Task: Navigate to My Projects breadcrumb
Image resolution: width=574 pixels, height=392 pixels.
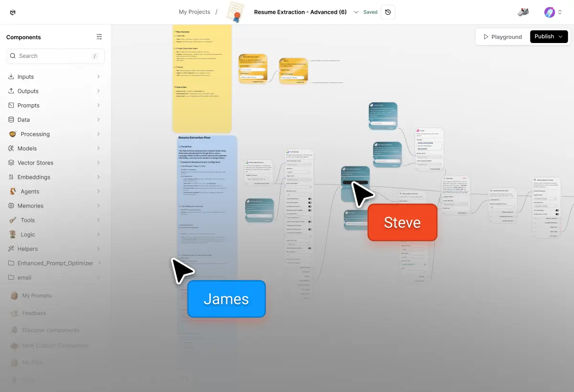Action: pyautogui.click(x=194, y=12)
